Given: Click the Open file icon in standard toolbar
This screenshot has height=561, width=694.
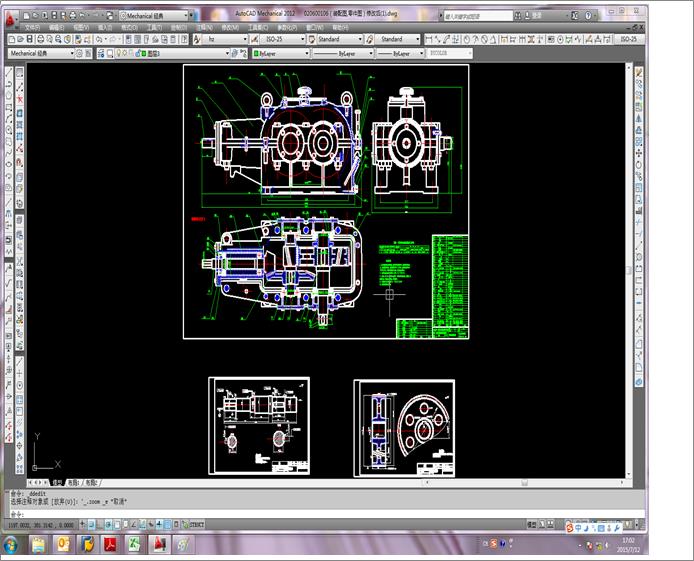Looking at the screenshot, I should 20,39.
